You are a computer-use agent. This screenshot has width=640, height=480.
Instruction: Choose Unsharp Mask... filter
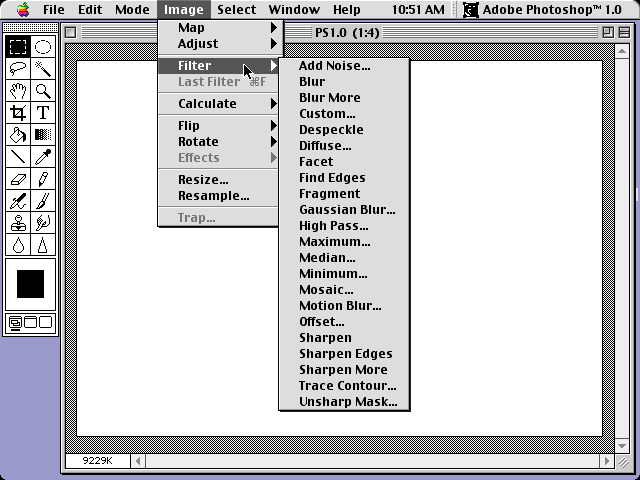(344, 402)
